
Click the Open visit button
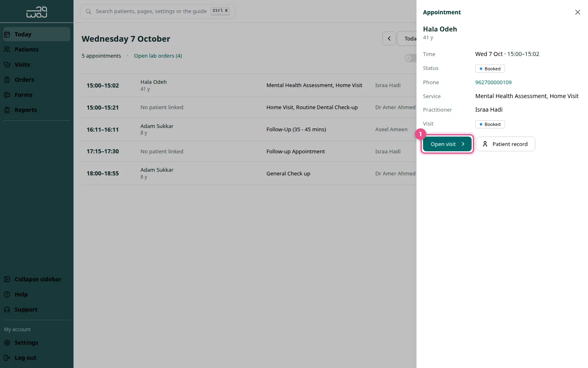[x=447, y=144]
